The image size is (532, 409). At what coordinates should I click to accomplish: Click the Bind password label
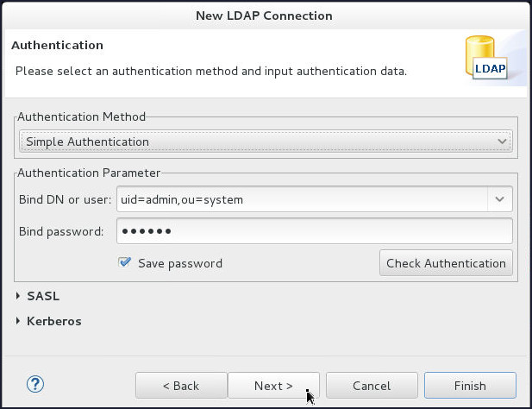[61, 231]
